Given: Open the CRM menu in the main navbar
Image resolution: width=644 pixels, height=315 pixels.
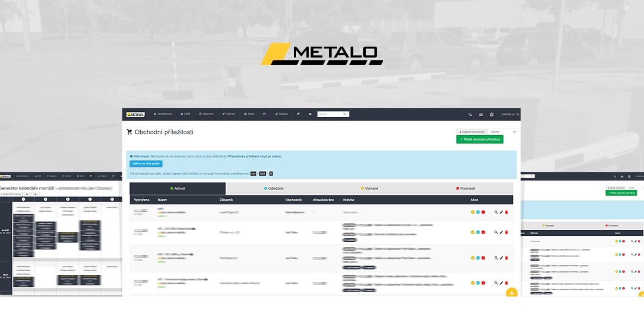Looking at the screenshot, I should coord(185,114).
